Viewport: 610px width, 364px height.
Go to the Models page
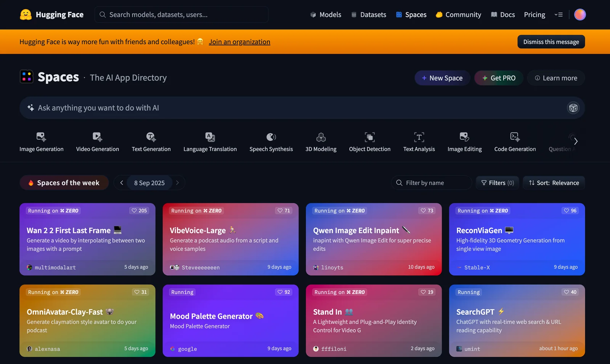326,14
